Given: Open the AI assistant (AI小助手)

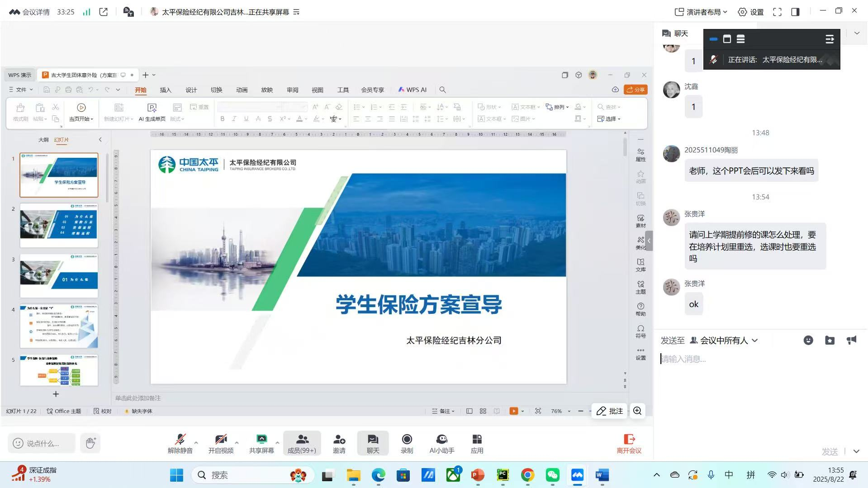Looking at the screenshot, I should pos(441,443).
